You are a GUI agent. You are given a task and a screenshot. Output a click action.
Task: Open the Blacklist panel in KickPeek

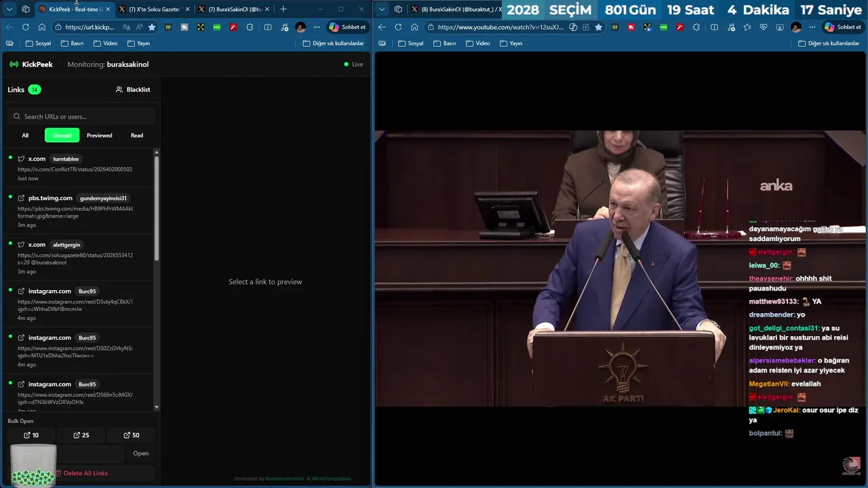click(x=133, y=89)
